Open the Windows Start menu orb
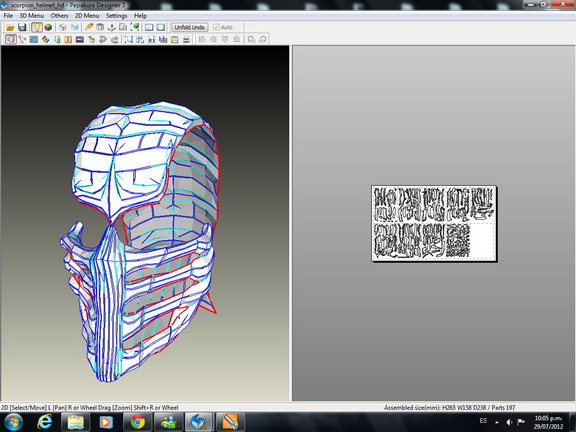The height and width of the screenshot is (432, 576). pyautogui.click(x=13, y=422)
